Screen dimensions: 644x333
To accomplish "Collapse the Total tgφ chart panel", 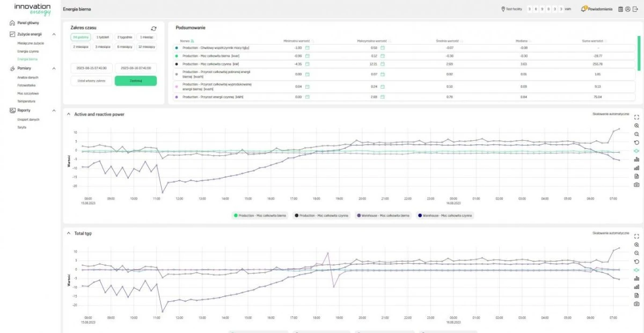I will [69, 234].
